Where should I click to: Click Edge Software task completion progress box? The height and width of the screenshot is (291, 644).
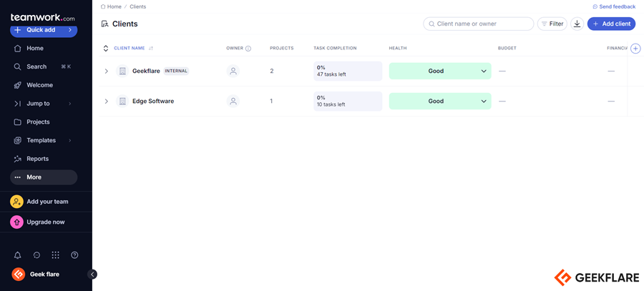coord(348,101)
